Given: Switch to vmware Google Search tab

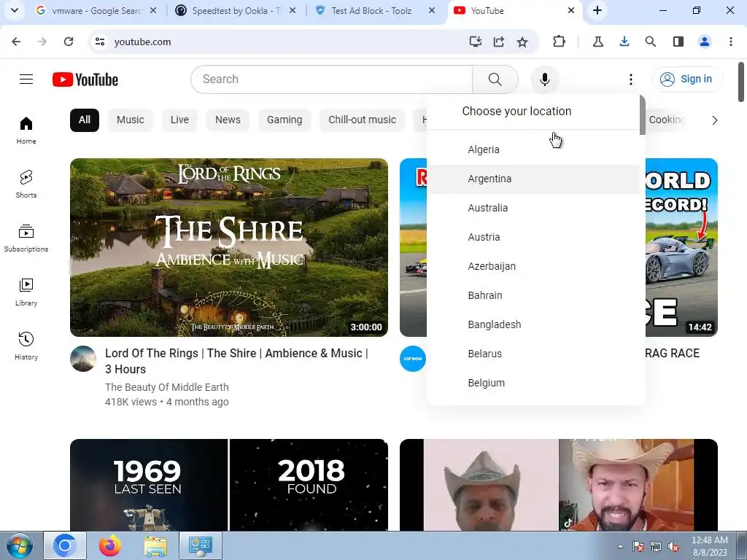Looking at the screenshot, I should pyautogui.click(x=97, y=10).
